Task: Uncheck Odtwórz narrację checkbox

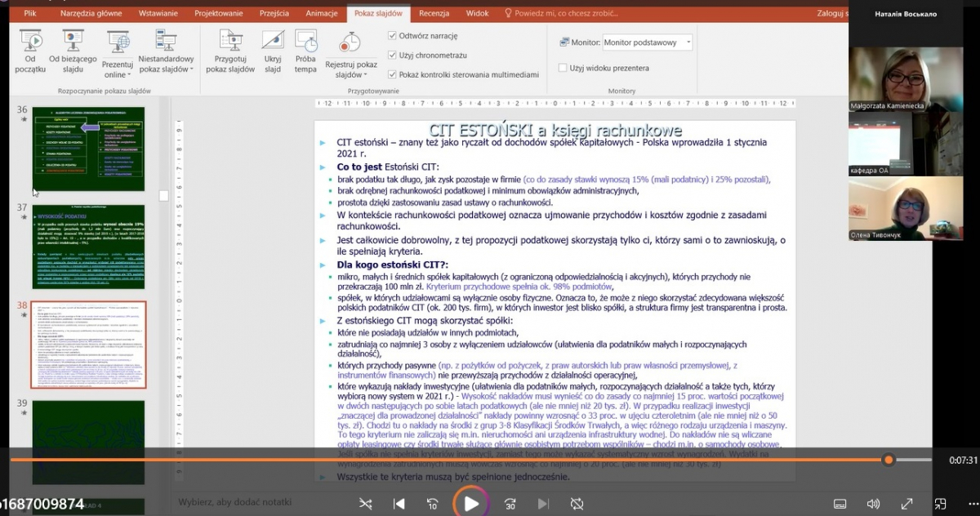Action: [x=393, y=36]
